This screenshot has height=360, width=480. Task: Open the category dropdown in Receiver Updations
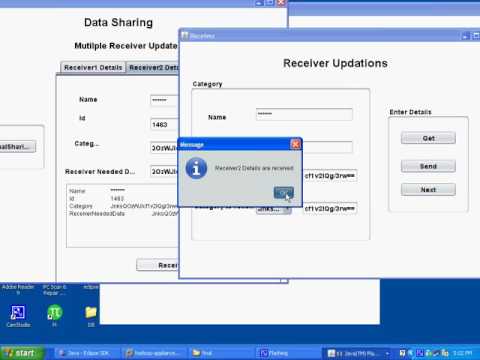pyautogui.click(x=274, y=209)
